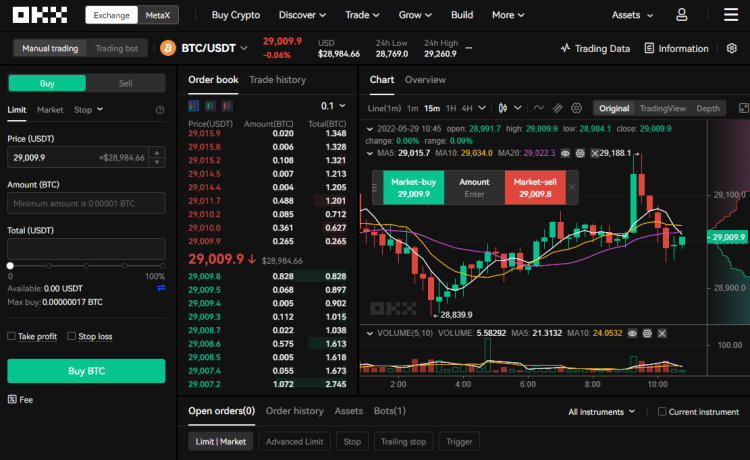Open the hamburger menu icon
This screenshot has width=750, height=460.
click(x=730, y=15)
